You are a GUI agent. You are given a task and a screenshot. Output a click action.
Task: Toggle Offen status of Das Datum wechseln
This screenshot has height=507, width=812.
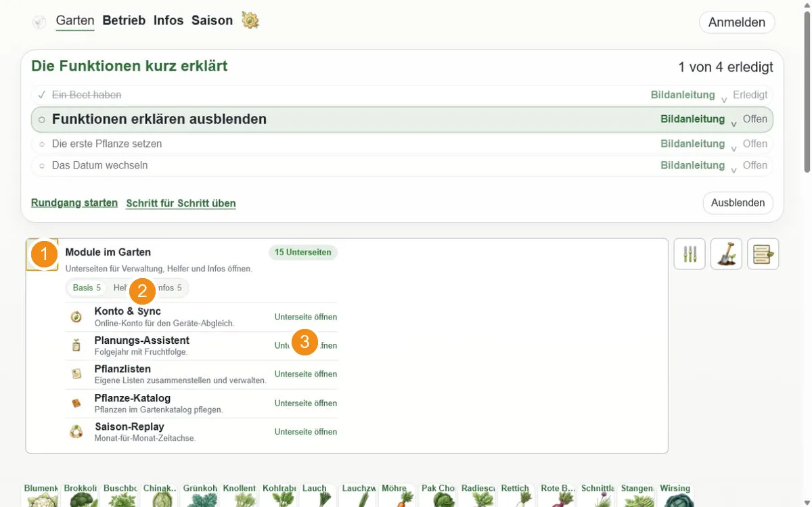(x=755, y=165)
